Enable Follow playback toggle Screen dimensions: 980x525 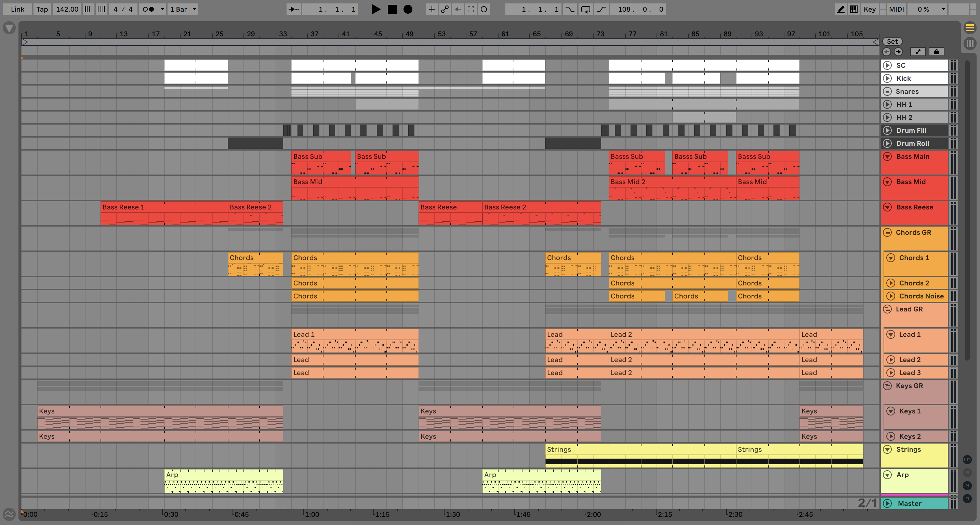pos(293,9)
